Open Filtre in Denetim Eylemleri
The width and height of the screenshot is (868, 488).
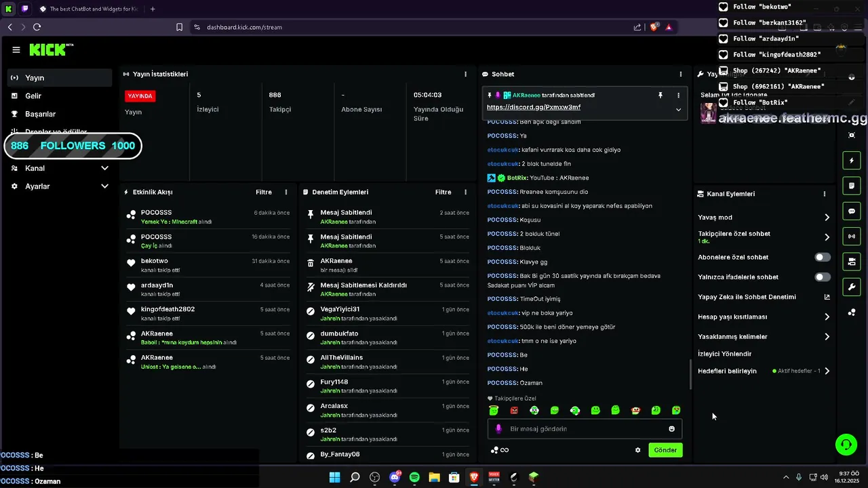pos(443,192)
